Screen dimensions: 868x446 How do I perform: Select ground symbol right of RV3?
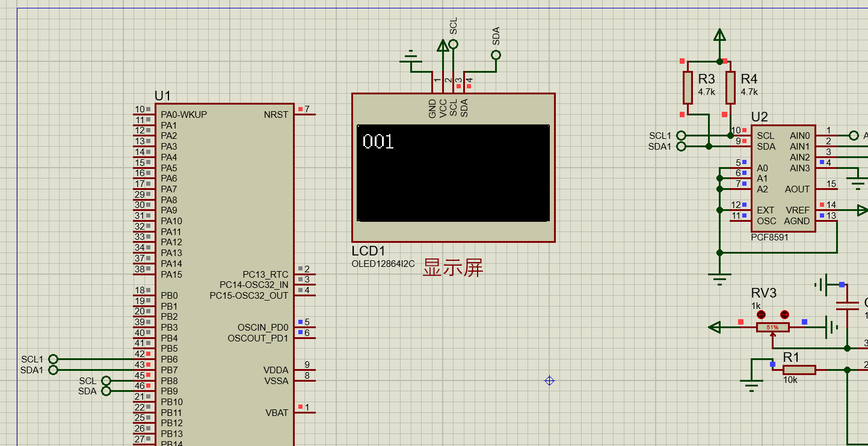coord(833,327)
